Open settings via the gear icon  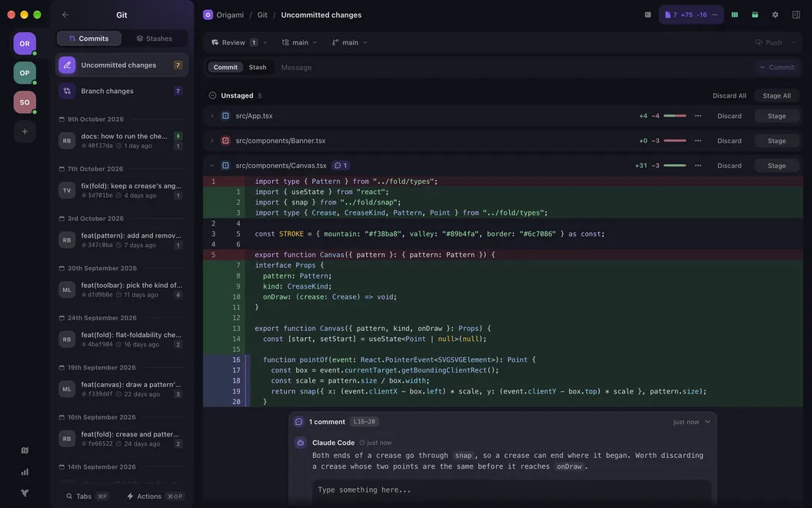[x=775, y=15]
